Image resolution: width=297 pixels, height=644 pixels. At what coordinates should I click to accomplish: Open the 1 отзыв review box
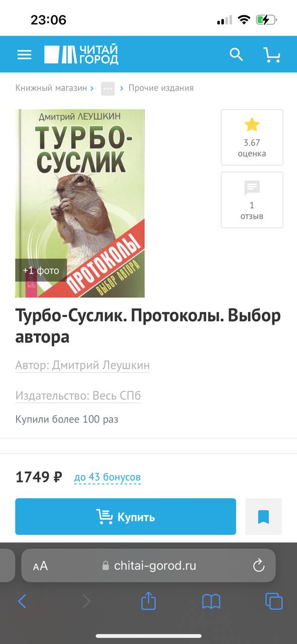[x=252, y=200]
